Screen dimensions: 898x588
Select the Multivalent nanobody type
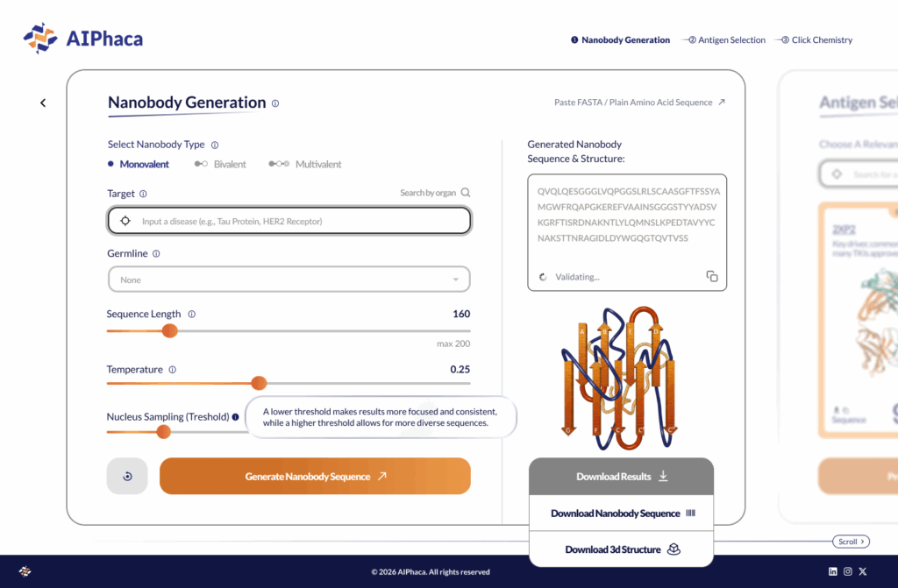[305, 165]
